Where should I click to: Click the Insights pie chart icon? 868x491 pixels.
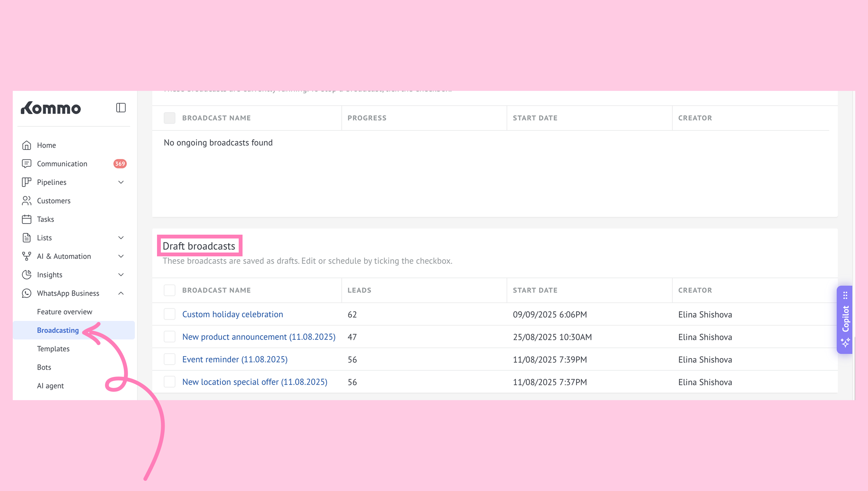pyautogui.click(x=27, y=275)
